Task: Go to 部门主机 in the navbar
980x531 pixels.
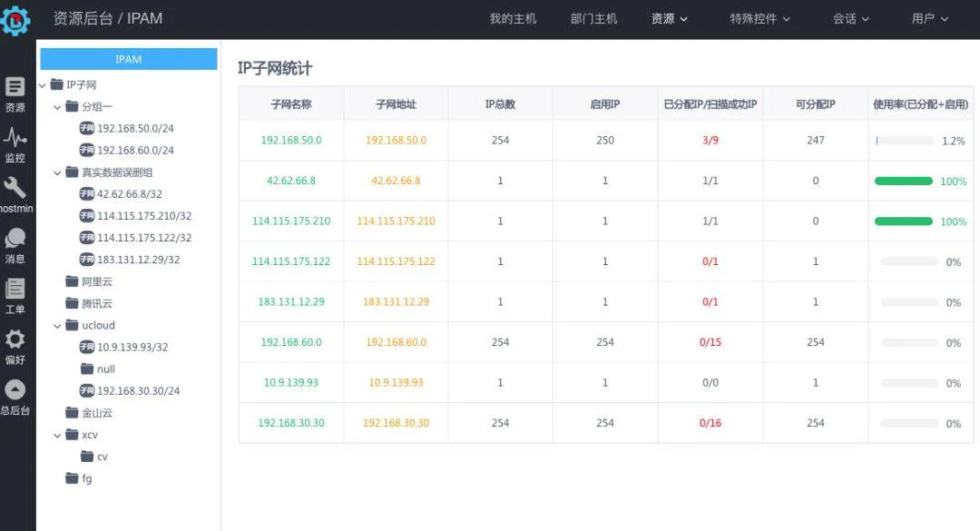Action: (593, 19)
